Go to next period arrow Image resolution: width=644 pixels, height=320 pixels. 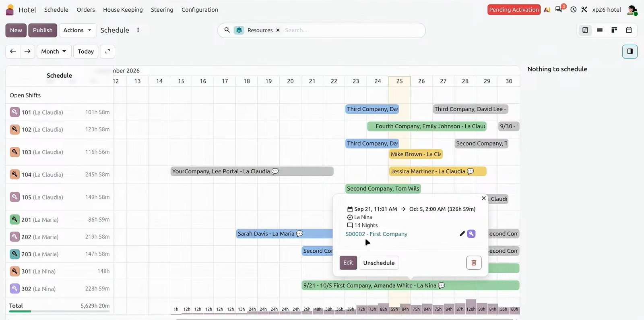27,52
